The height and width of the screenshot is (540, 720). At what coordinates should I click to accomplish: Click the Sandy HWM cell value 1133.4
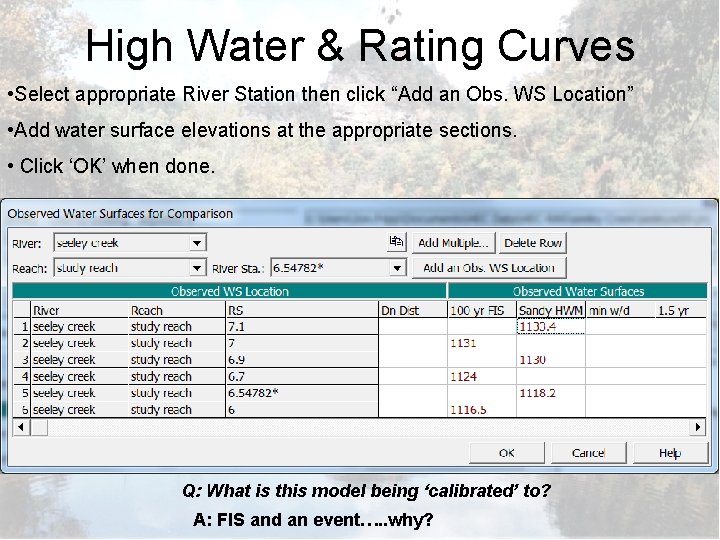pos(551,326)
